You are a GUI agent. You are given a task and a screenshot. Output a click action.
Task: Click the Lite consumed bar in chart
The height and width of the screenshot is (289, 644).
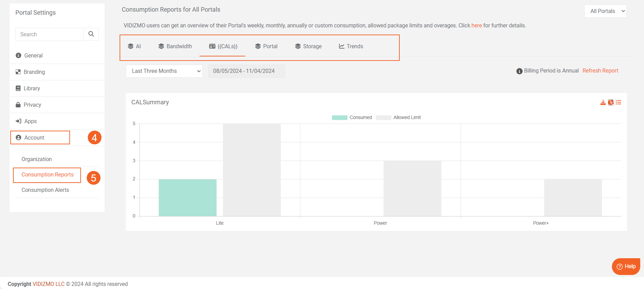click(x=188, y=198)
